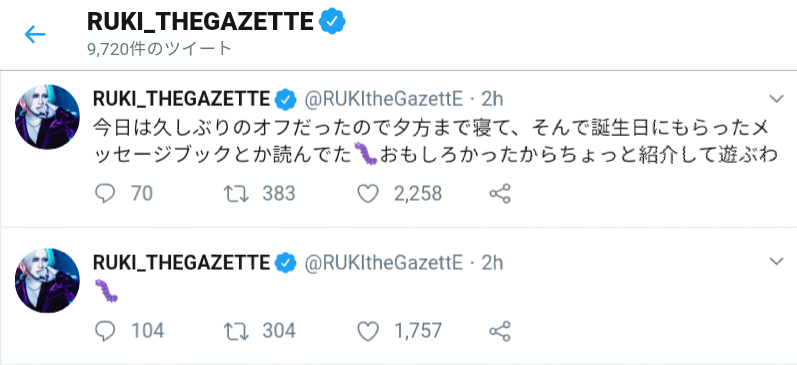Screen dimensions: 797x365
Task: Open @RUKItheGazettE handle in first tweet
Action: [x=384, y=99]
